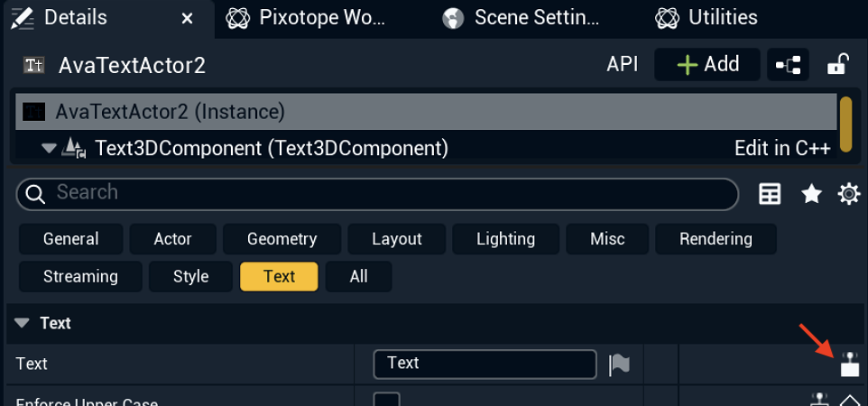Viewport: 868px width, 406px height.
Task: Collapse the Text3DComponent tree node
Action: pyautogui.click(x=49, y=148)
